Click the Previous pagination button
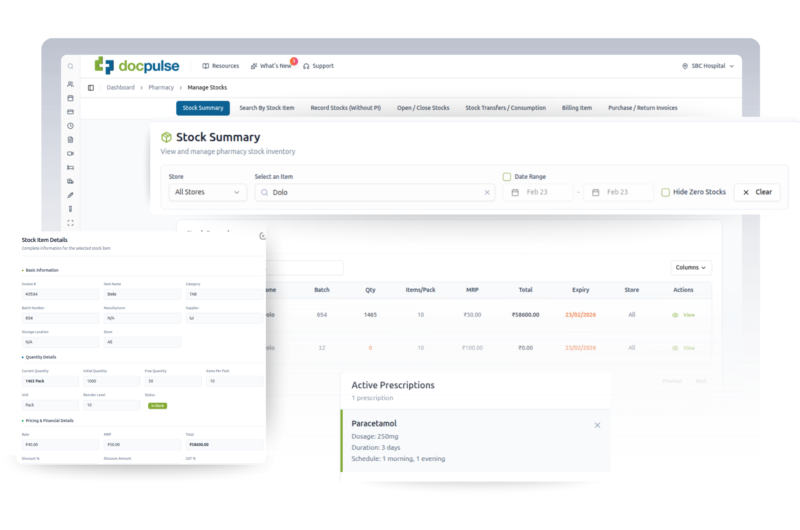 coord(672,381)
